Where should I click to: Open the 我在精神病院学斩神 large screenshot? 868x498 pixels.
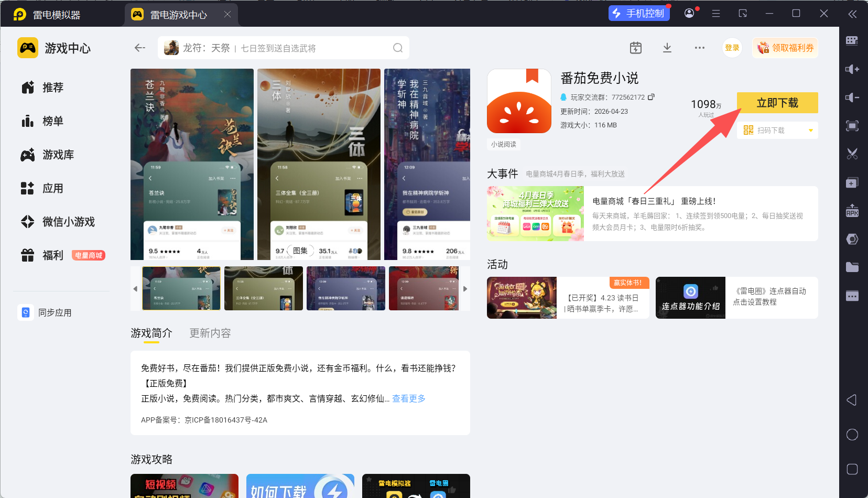tap(427, 164)
